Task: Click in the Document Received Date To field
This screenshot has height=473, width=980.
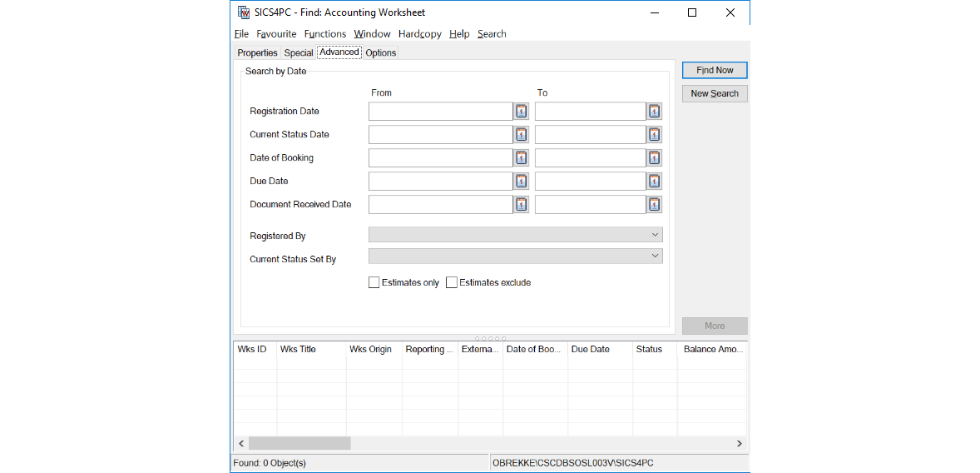Action: [590, 205]
